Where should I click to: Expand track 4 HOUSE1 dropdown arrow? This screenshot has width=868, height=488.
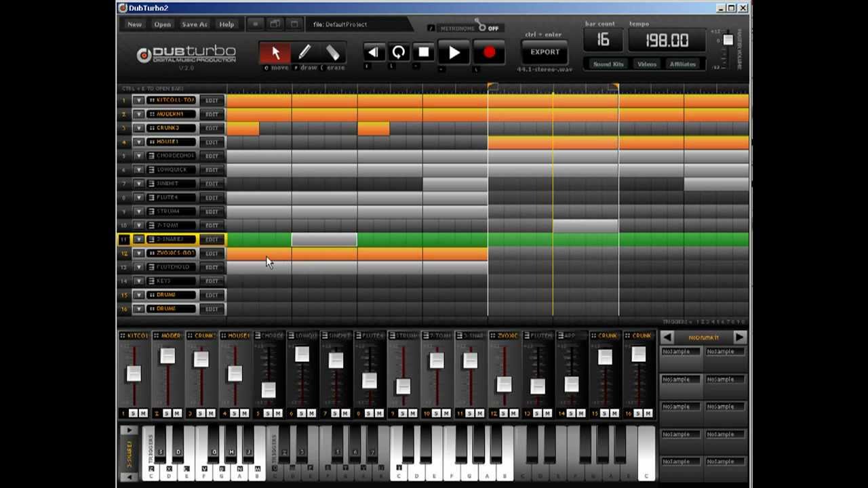(138, 142)
